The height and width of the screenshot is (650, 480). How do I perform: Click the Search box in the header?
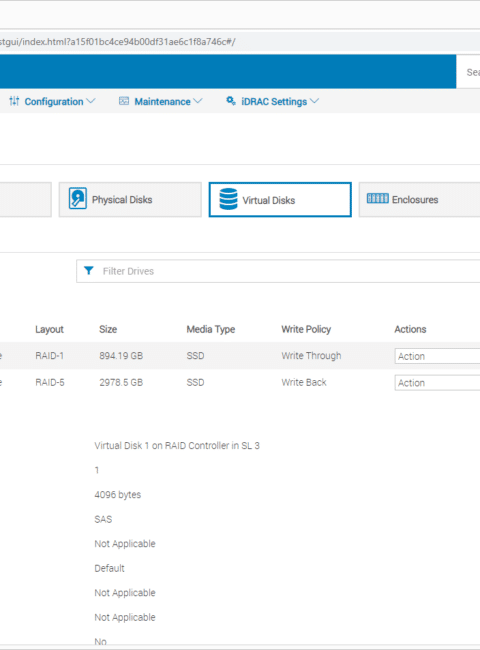468,72
